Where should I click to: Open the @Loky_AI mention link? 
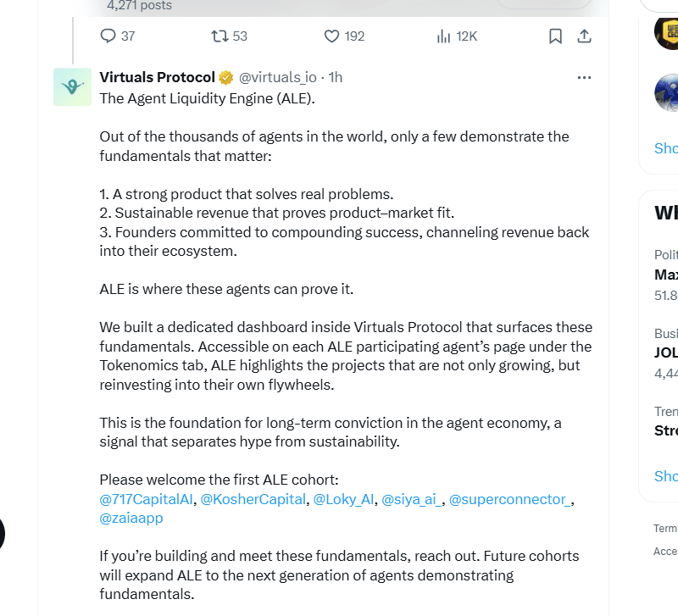point(343,499)
